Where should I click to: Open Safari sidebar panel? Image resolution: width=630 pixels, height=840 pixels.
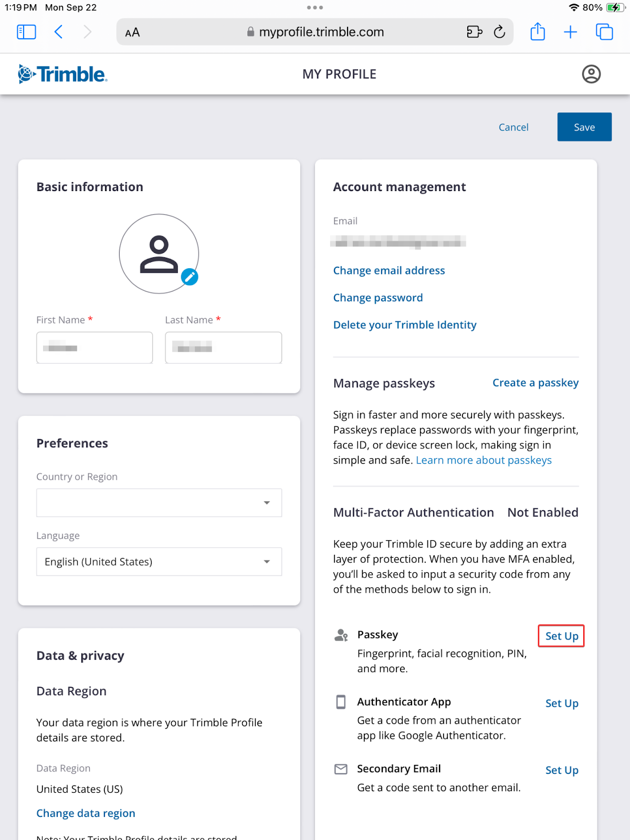click(x=26, y=32)
